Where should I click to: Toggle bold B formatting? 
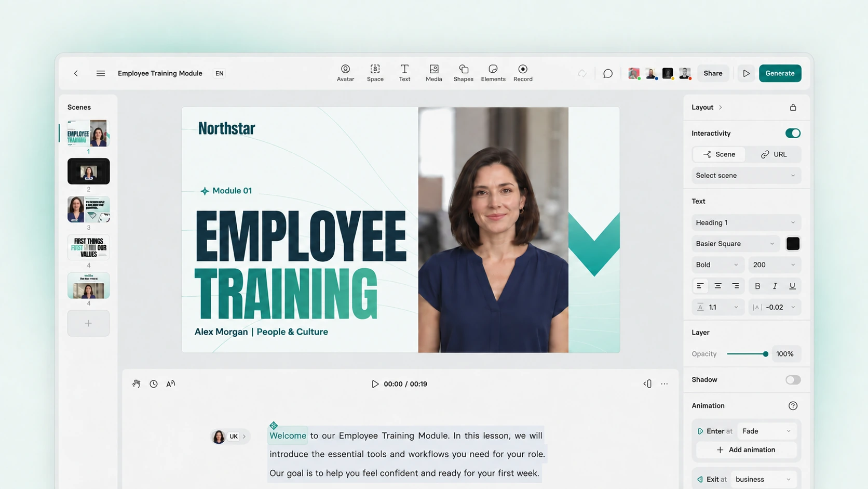coord(757,286)
